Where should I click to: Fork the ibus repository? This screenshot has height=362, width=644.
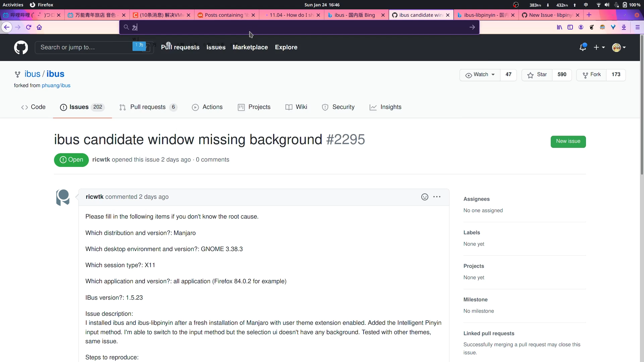(x=591, y=75)
